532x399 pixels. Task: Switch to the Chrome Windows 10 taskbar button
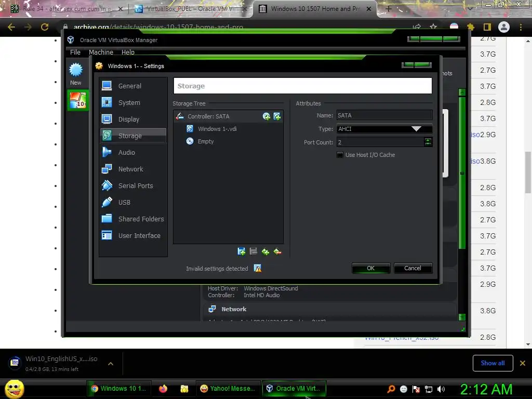pos(119,389)
